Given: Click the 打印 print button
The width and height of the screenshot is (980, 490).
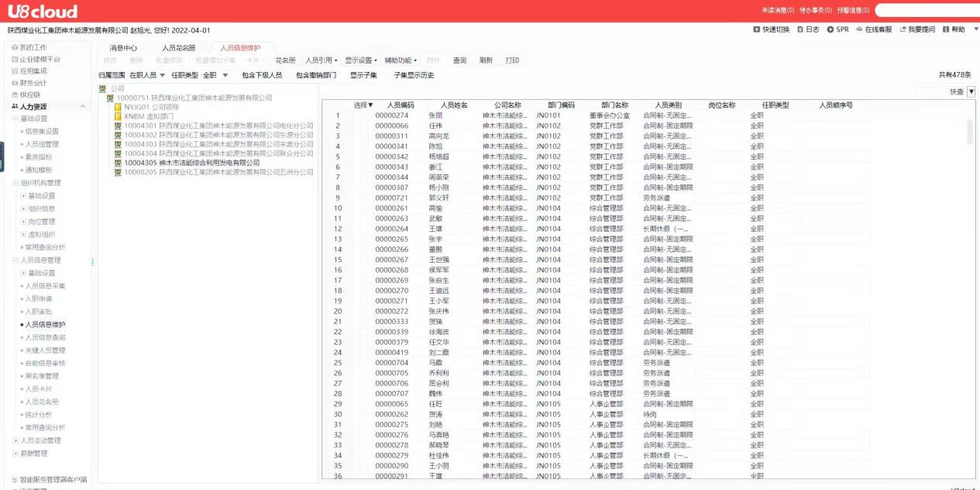Looking at the screenshot, I should pyautogui.click(x=512, y=60).
